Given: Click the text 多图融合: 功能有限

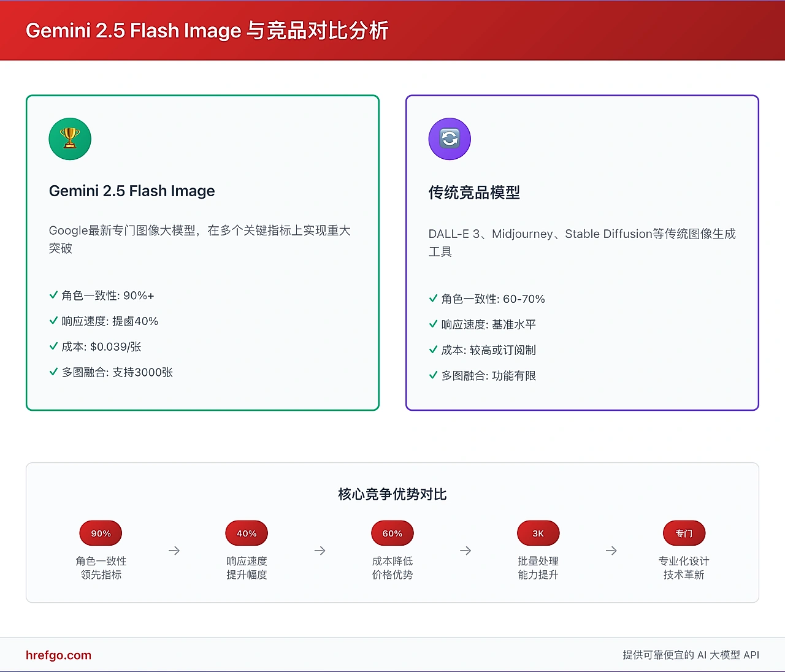Looking at the screenshot, I should click(x=489, y=376).
